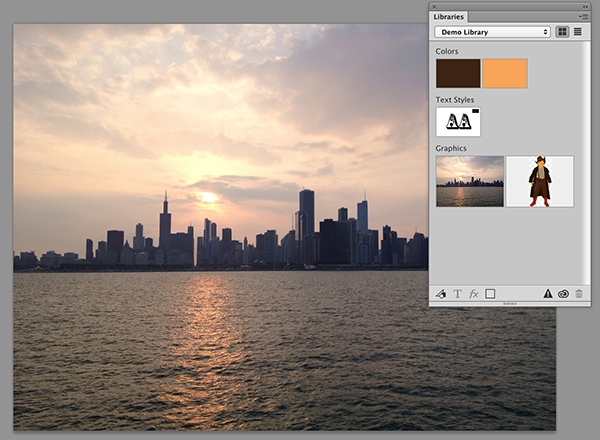Switch library to list view
The width and height of the screenshot is (600, 440).
click(x=578, y=32)
